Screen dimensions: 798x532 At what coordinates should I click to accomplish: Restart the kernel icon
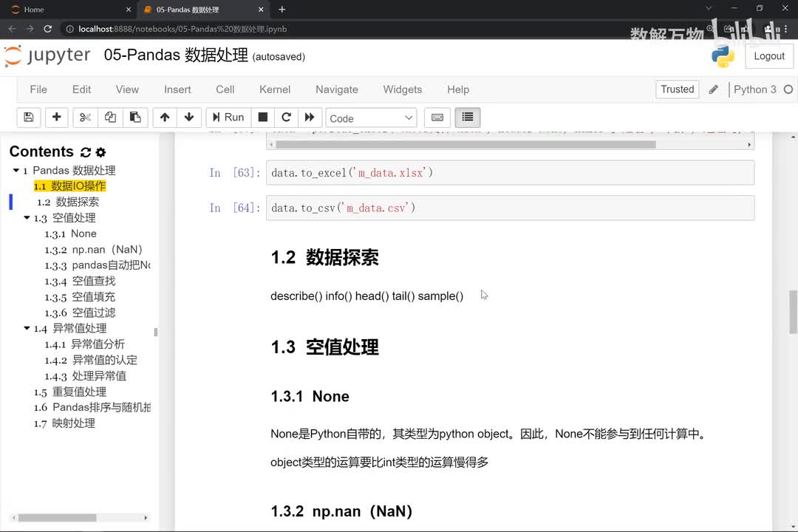(x=286, y=117)
